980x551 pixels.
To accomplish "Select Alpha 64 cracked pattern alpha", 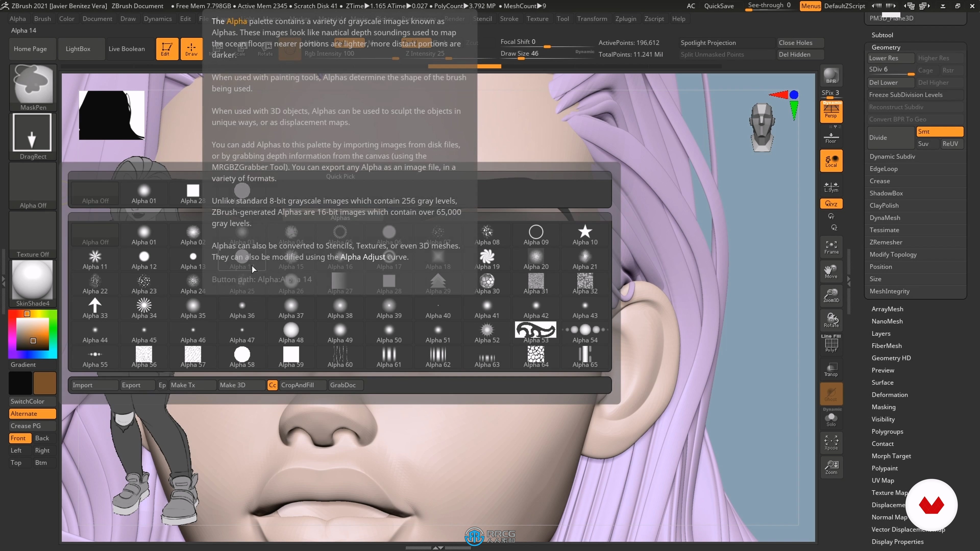I will [536, 357].
